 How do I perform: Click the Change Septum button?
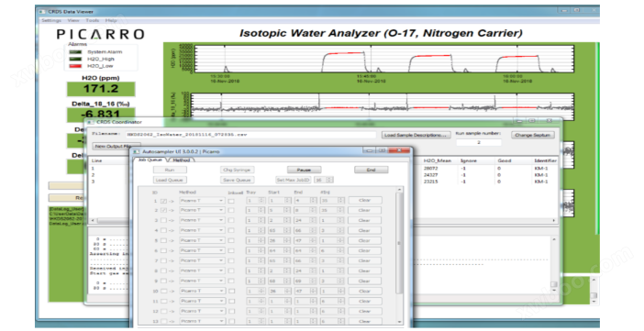(x=533, y=135)
